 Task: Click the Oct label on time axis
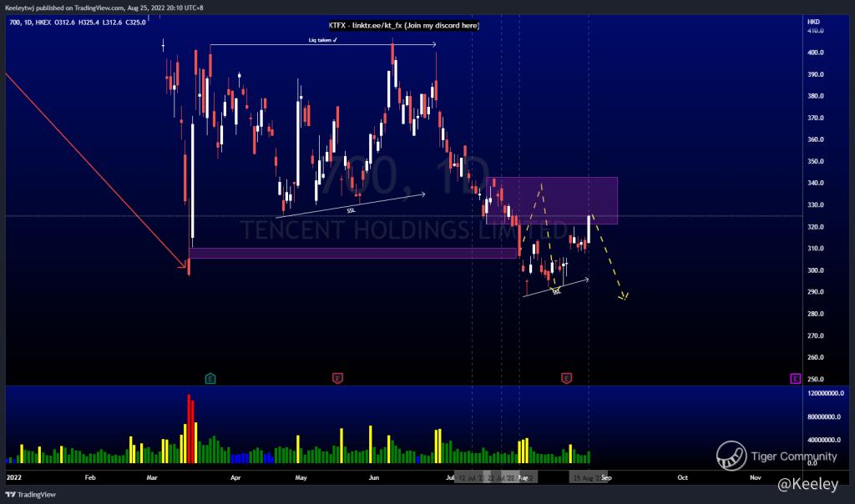coord(683,477)
